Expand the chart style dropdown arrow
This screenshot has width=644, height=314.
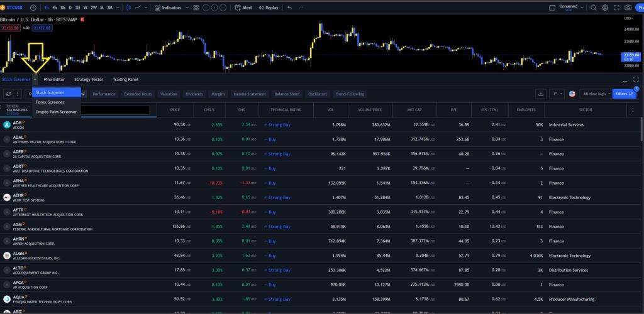tap(147, 8)
